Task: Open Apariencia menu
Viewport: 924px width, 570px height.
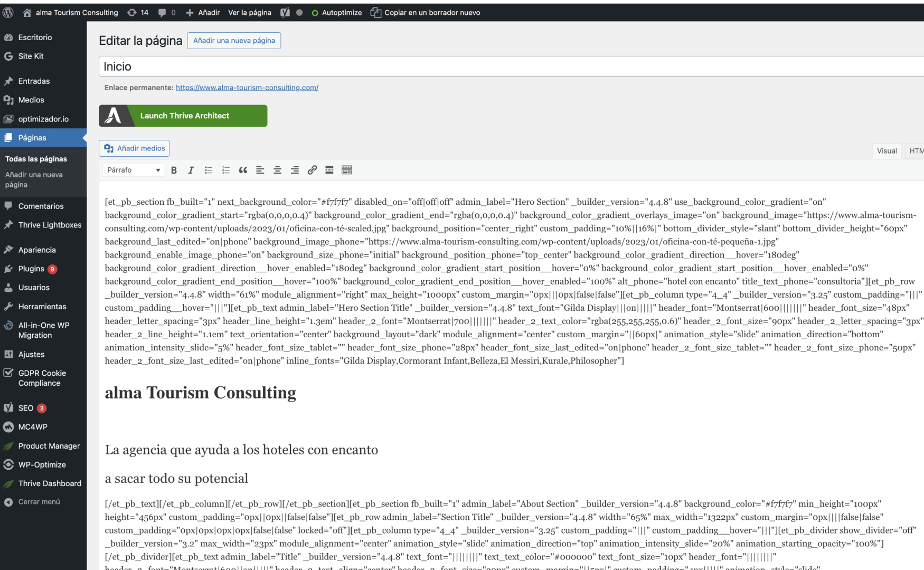Action: coord(43,250)
